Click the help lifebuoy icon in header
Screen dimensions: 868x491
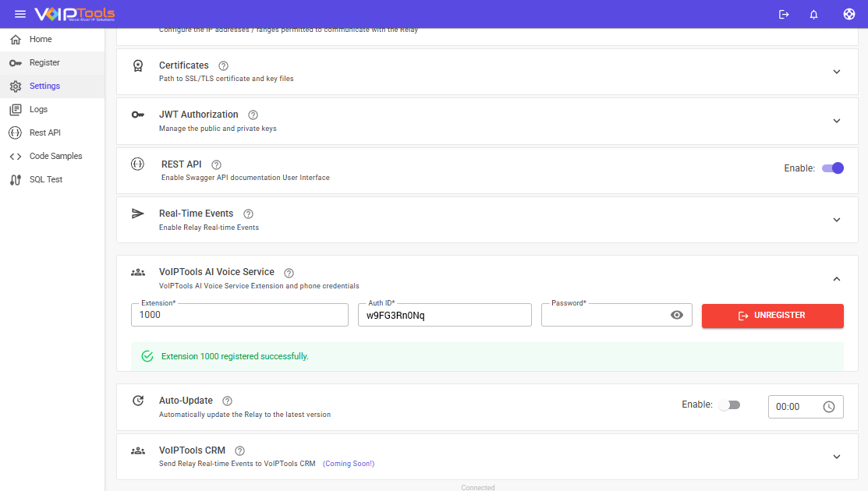click(849, 14)
